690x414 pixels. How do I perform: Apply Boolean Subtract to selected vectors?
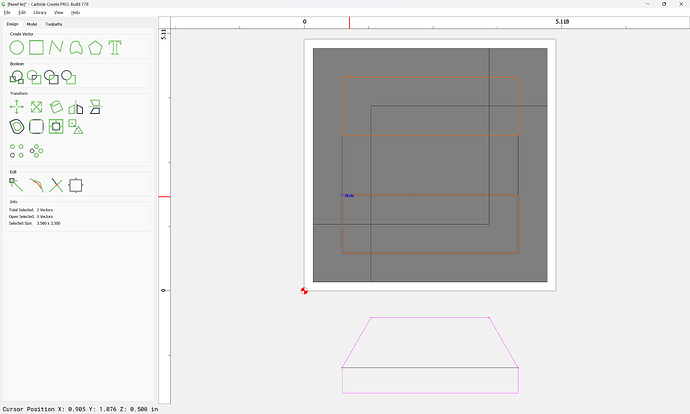[51, 77]
